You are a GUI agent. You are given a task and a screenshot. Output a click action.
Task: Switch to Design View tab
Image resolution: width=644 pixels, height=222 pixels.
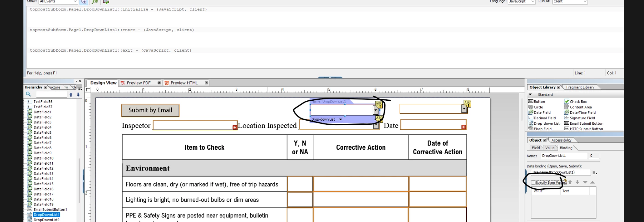[103, 83]
